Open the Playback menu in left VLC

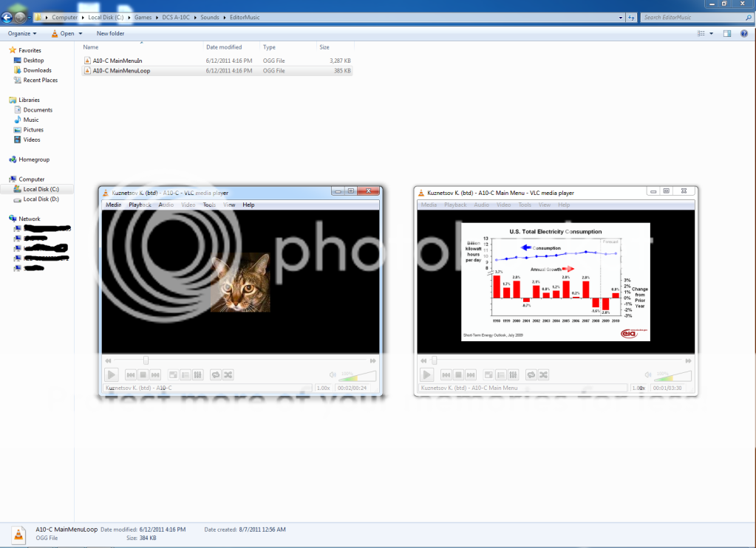click(140, 205)
